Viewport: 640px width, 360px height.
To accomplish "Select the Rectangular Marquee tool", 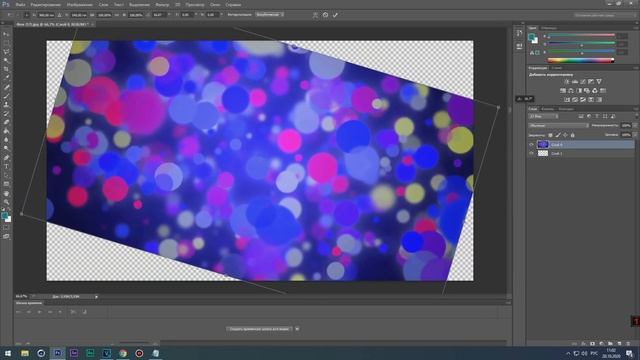I will click(x=6, y=43).
